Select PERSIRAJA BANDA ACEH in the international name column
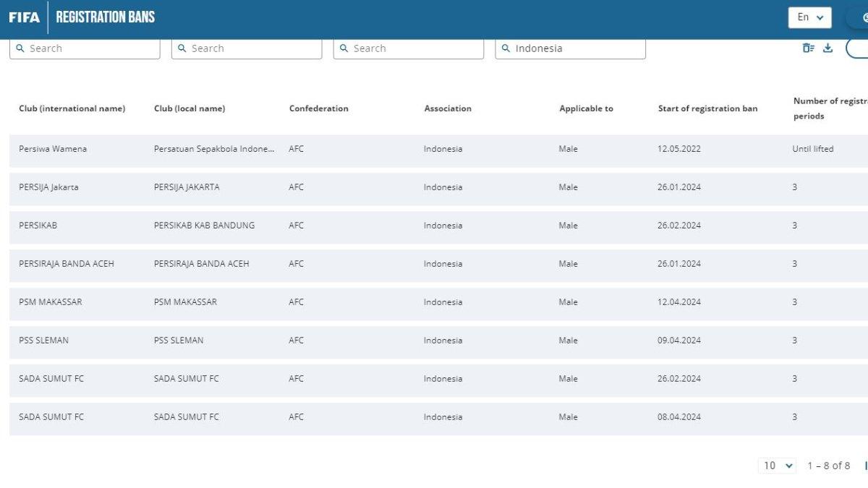 [x=67, y=264]
